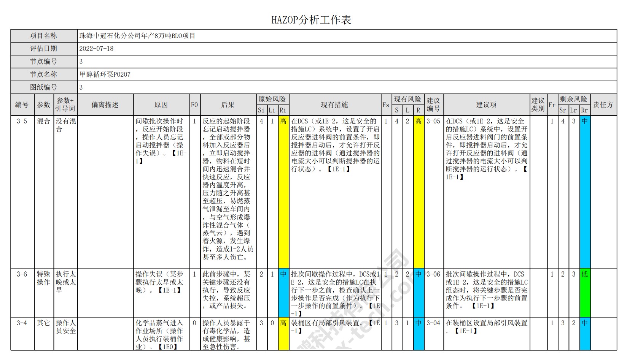Select the '节点名称' label cell

coord(44,74)
